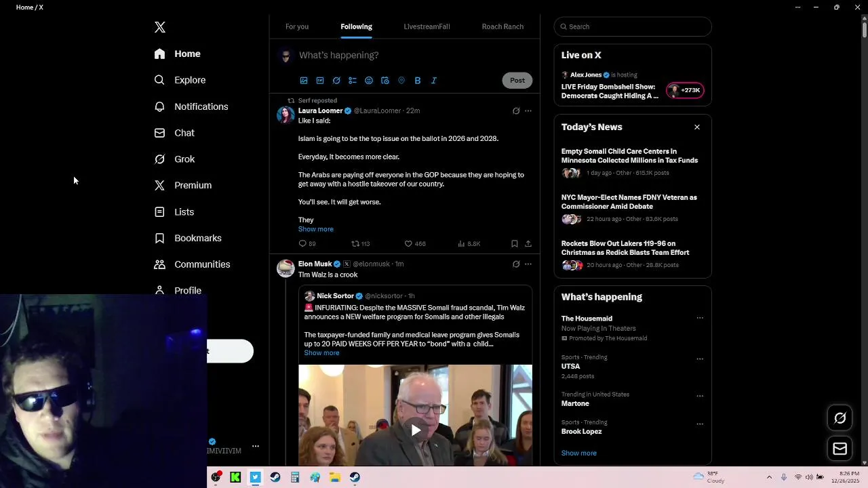868x488 pixels.
Task: Click in the Search box
Action: click(x=633, y=26)
